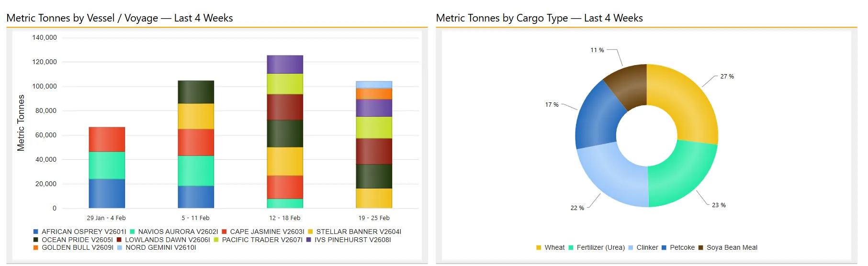This screenshot has width=868, height=266.
Task: Click red CAPE JASMINE segment in 12 - 18 Feb bar
Action: point(285,187)
